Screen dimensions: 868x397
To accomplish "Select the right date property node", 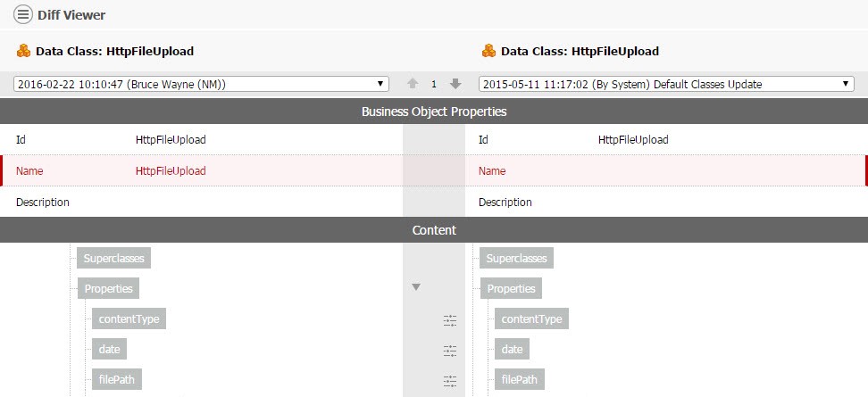I will click(x=513, y=350).
